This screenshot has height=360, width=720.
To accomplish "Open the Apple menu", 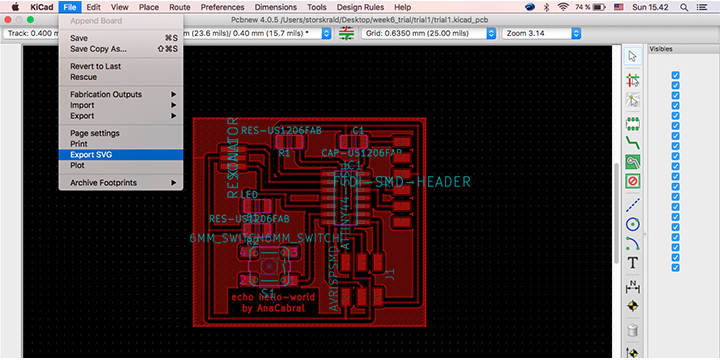I will [x=16, y=7].
